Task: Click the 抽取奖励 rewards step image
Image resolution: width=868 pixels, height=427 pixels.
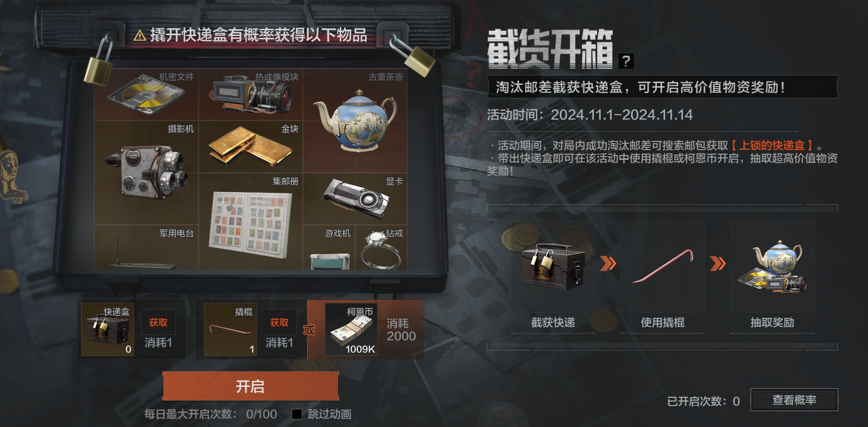Action: 772,267
